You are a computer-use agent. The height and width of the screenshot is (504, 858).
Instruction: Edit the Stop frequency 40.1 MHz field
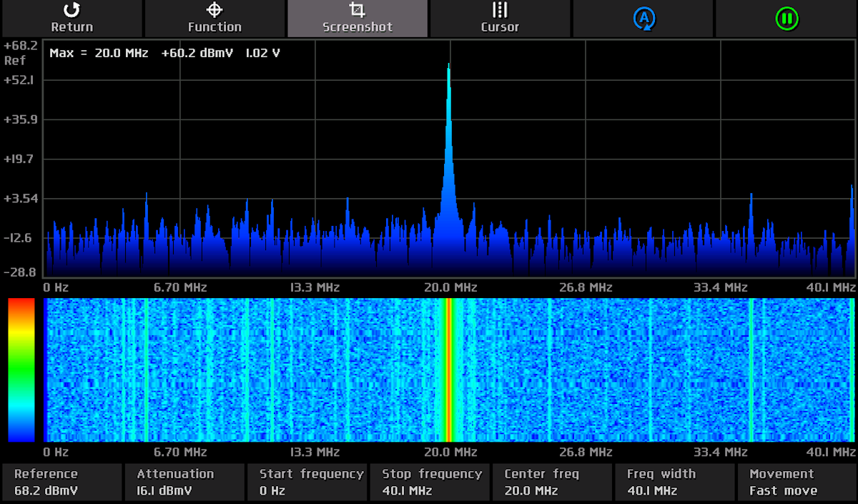(429, 483)
